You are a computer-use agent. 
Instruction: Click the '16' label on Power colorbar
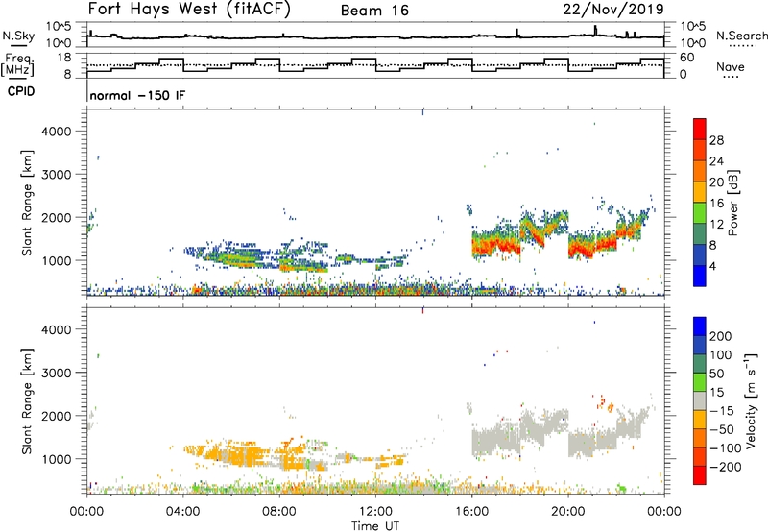pyautogui.click(x=716, y=204)
